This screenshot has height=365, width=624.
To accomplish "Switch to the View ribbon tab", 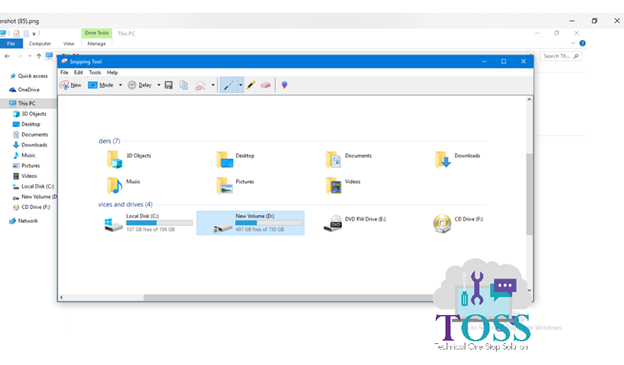I will (x=68, y=43).
